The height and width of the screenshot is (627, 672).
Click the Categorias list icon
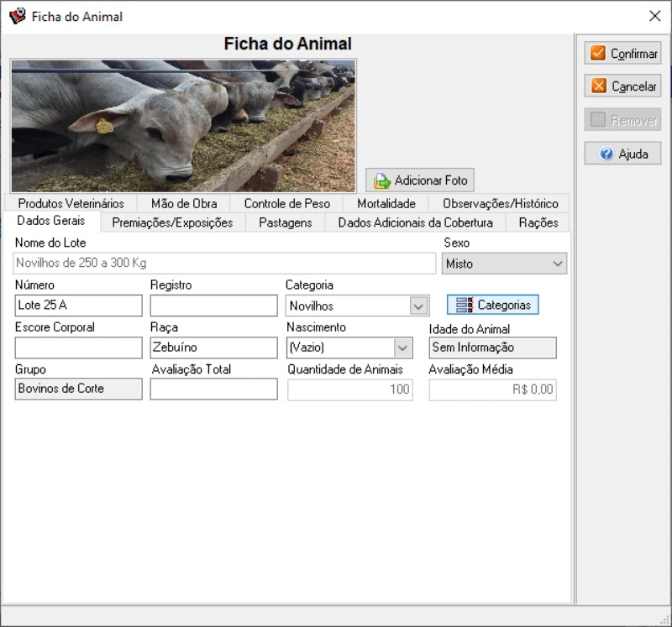click(x=465, y=306)
